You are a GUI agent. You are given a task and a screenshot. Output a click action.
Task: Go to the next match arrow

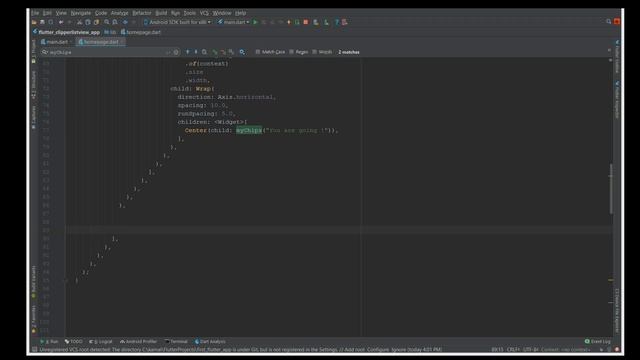[x=196, y=52]
